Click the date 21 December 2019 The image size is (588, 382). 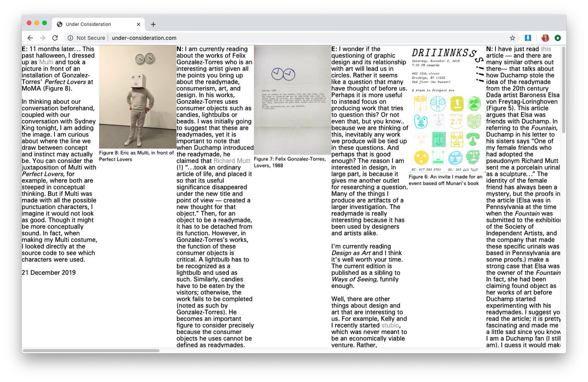[x=49, y=273]
